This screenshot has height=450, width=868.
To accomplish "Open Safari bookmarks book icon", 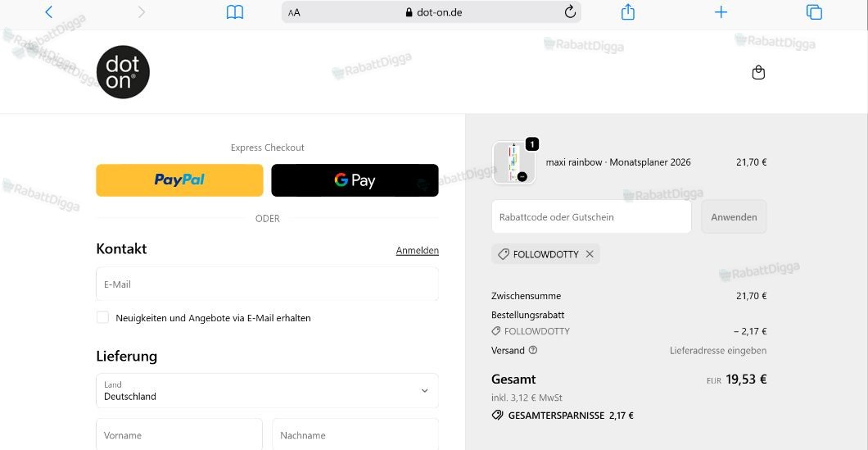I will pyautogui.click(x=235, y=12).
